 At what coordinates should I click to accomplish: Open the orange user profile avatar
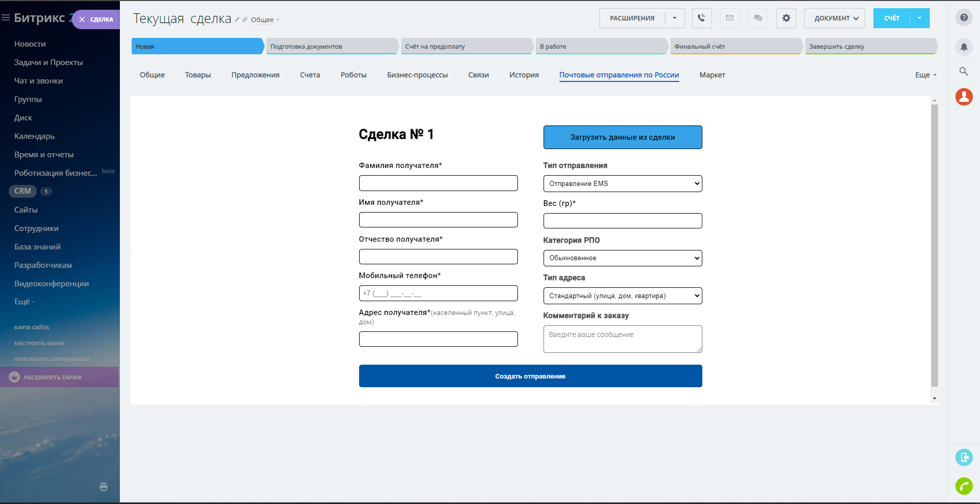964,97
